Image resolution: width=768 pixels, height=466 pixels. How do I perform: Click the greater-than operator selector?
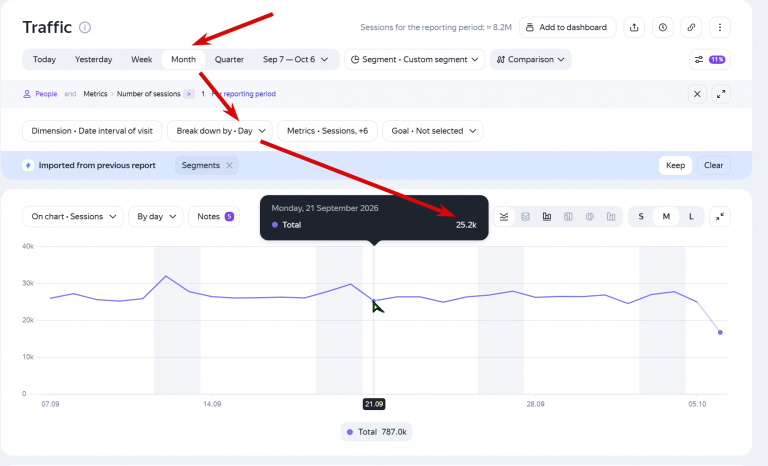[x=189, y=94]
